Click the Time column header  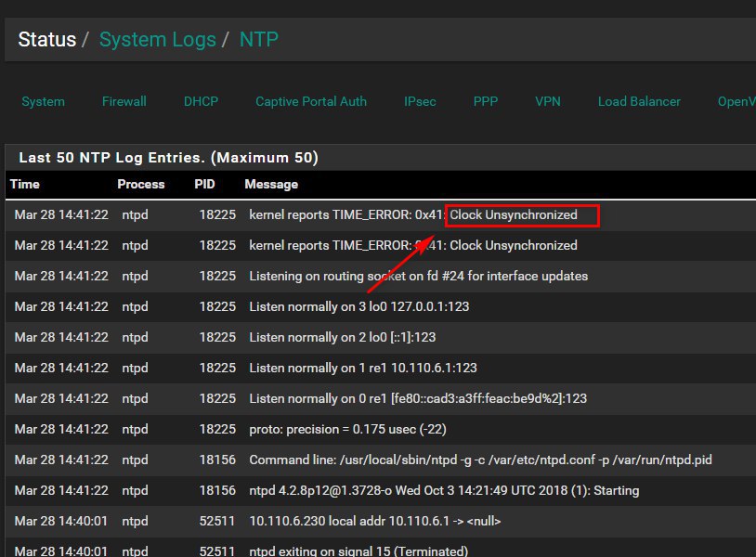click(x=25, y=184)
